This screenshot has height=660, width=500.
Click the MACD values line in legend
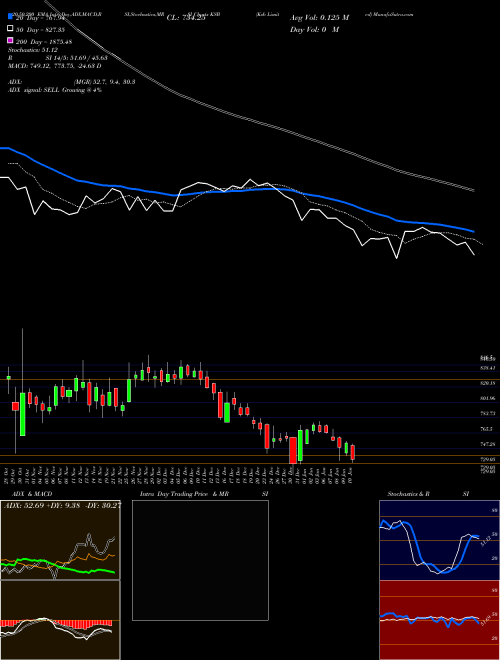coord(55,66)
